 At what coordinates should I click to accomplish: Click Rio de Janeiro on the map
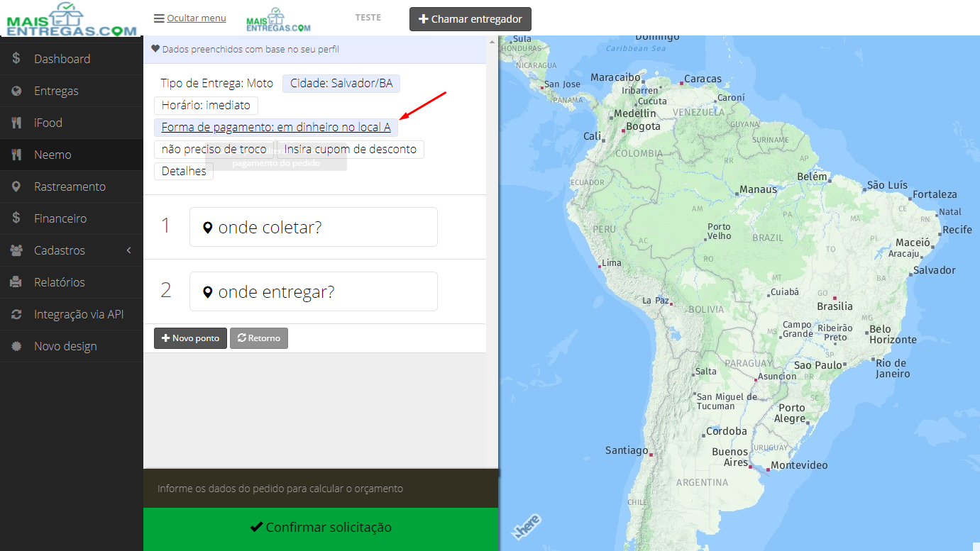(893, 368)
